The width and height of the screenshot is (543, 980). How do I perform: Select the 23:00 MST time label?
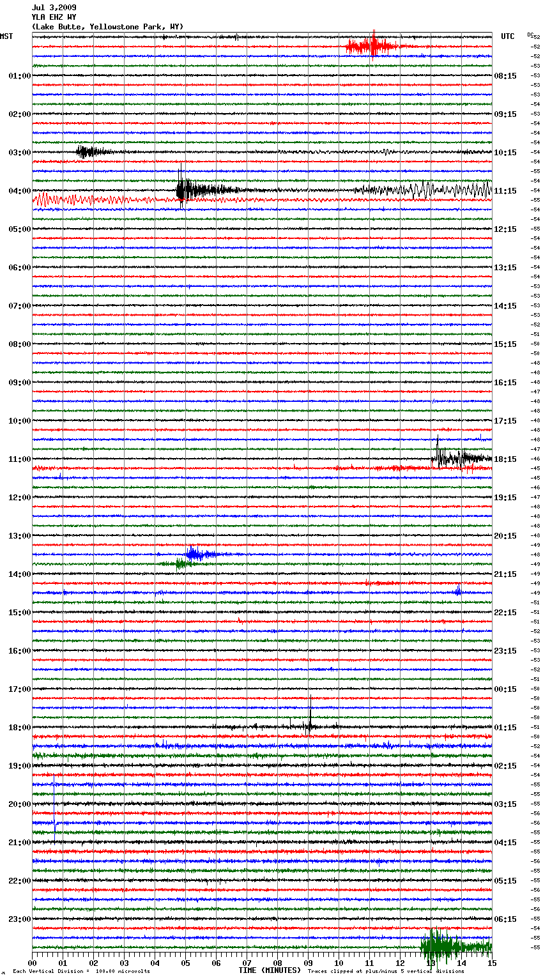point(20,919)
